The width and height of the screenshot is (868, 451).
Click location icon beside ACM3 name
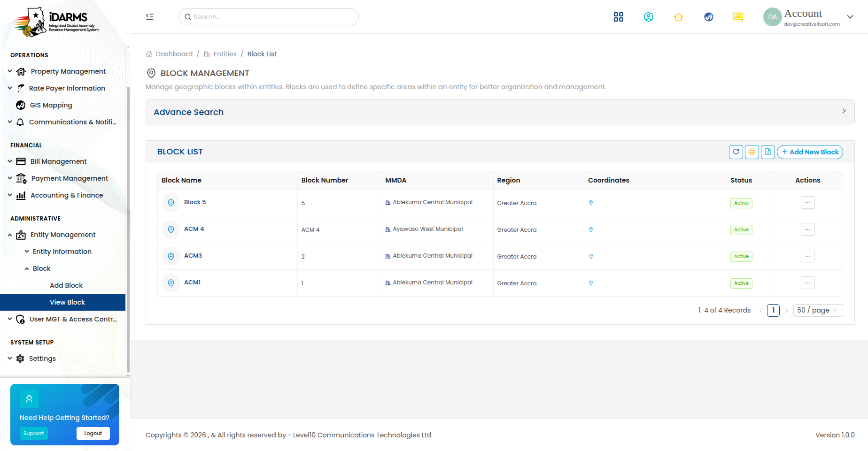pos(171,256)
